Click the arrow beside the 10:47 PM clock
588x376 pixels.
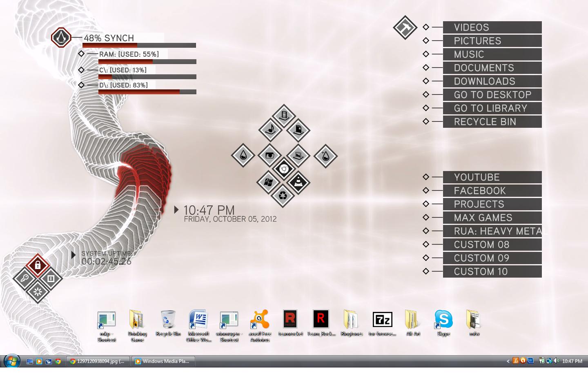click(x=176, y=209)
